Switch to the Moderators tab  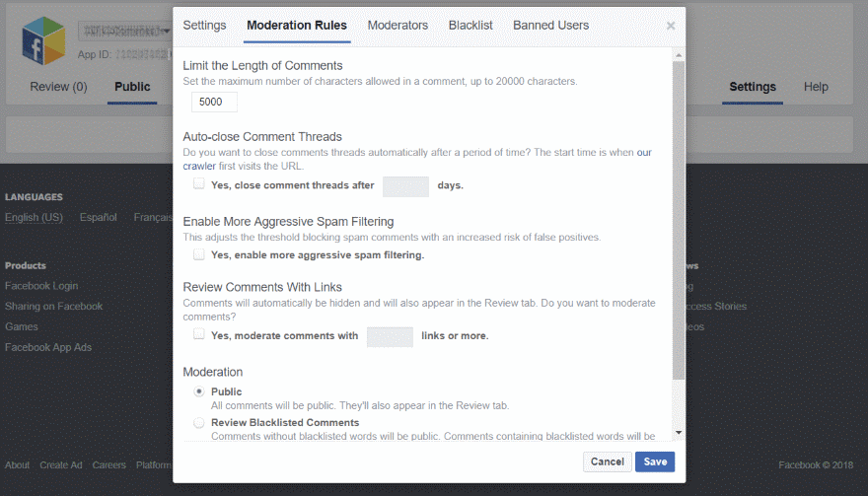[x=398, y=26]
